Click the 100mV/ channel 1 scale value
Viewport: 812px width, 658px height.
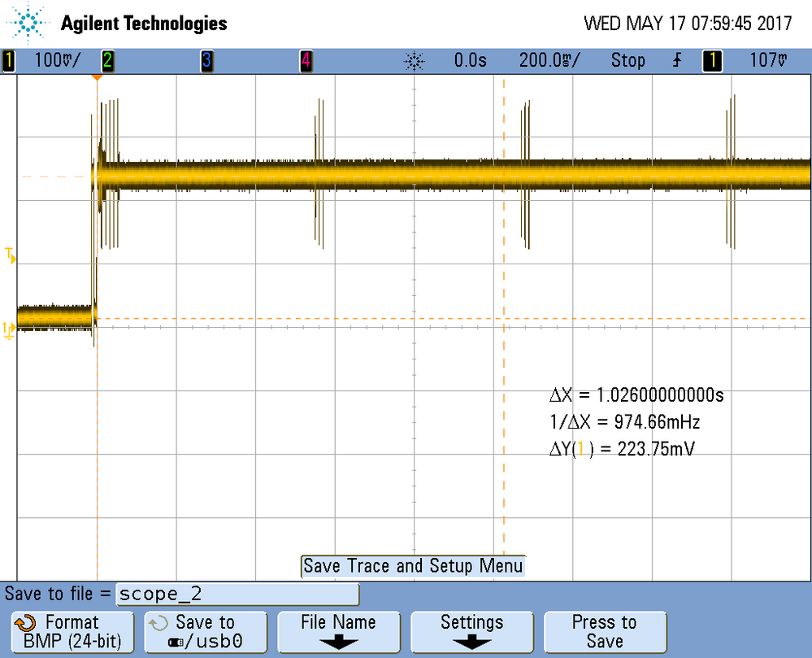(x=57, y=61)
